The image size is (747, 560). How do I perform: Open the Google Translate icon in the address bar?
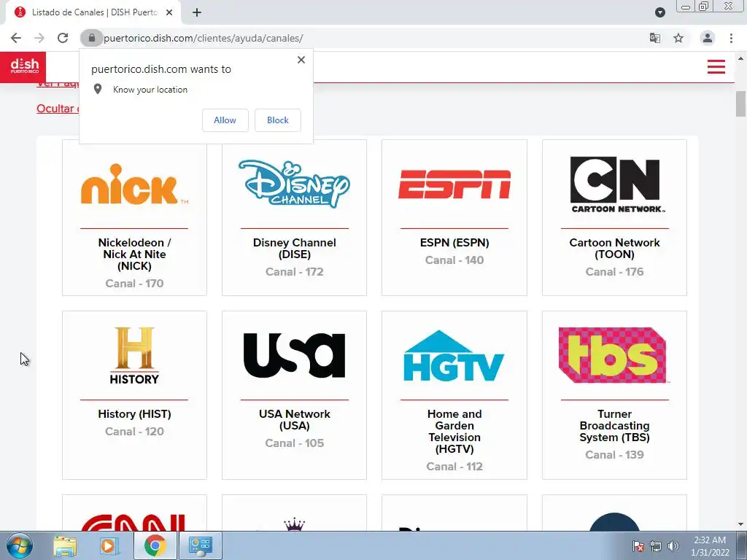[x=655, y=38]
